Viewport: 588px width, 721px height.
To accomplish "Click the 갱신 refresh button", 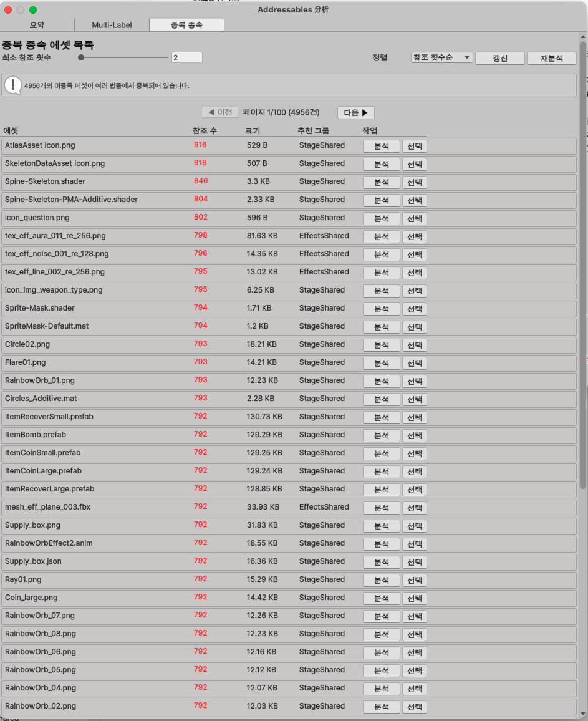I will 499,58.
